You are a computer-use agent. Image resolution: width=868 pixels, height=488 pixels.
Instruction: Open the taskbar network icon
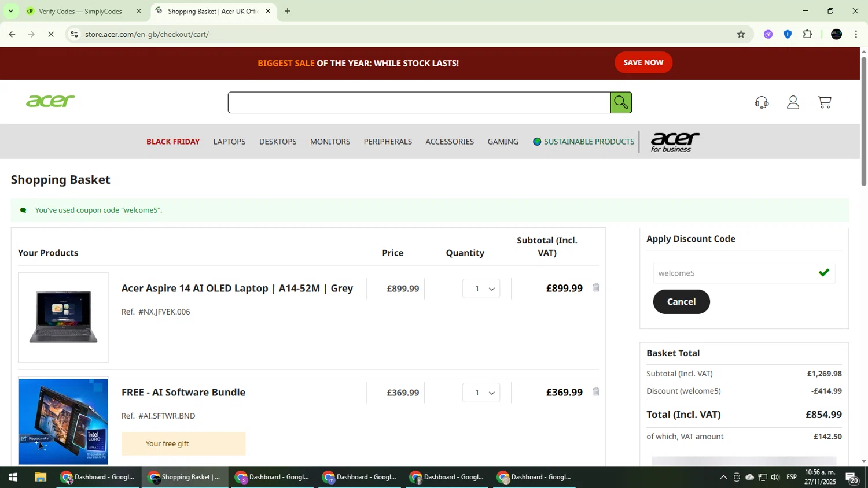[x=763, y=477]
